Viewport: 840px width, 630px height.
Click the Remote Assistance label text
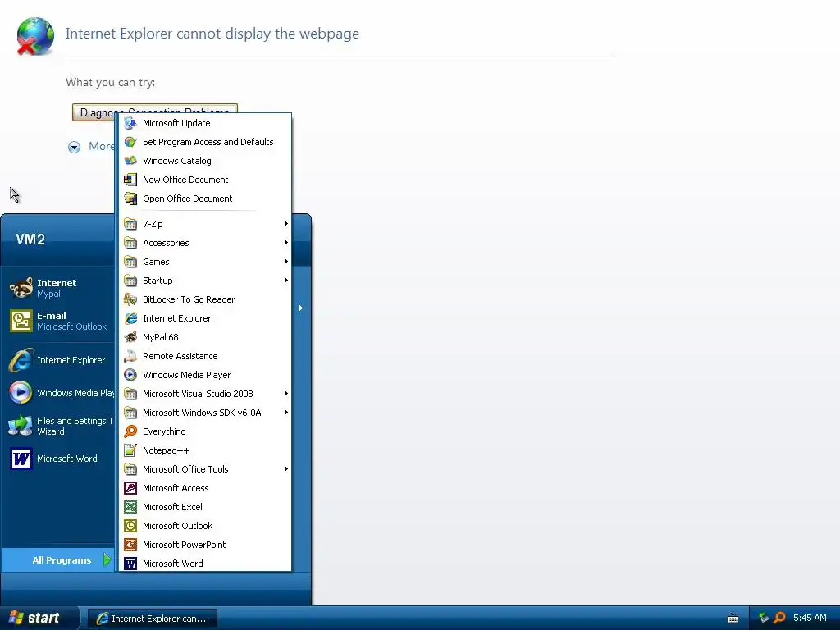[180, 356]
